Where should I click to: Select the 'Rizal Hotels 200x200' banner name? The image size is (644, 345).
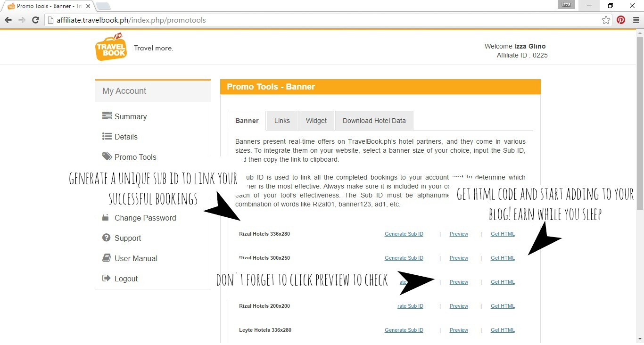(264, 306)
